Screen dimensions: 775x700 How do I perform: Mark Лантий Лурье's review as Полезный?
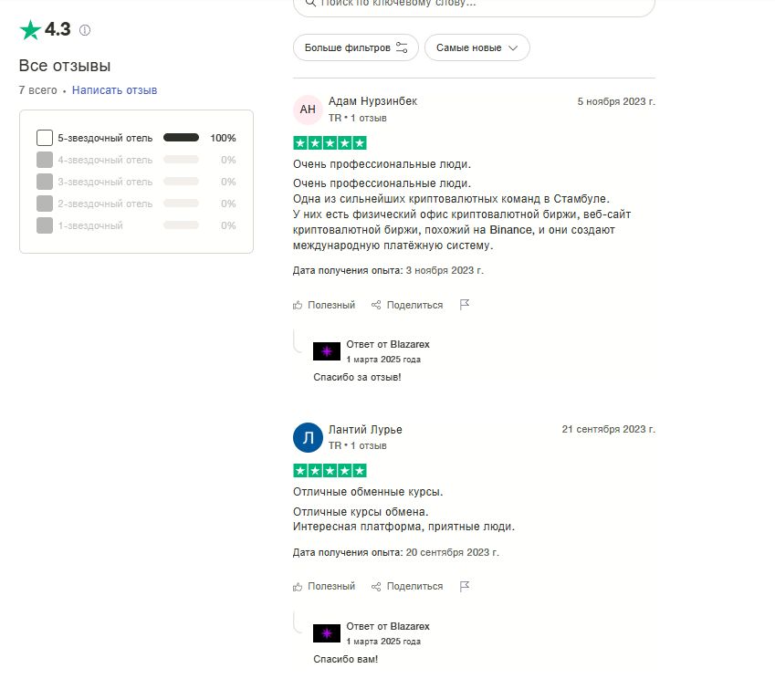click(x=324, y=587)
